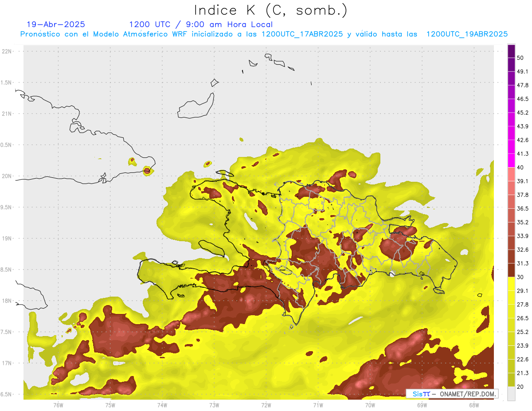Click the colorbar value '20'
Screen dimensions: 532x411
tap(520, 387)
